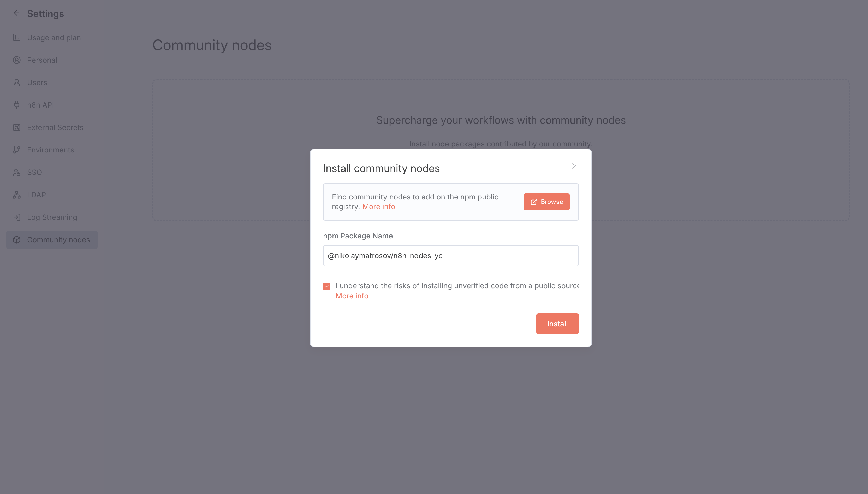868x494 pixels.
Task: Click Browse to open npm registry
Action: click(546, 202)
